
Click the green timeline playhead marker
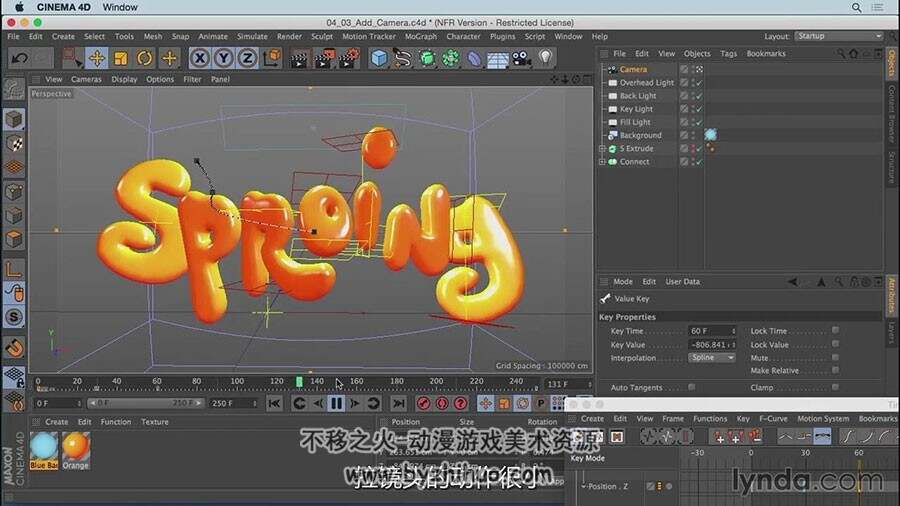pyautogui.click(x=299, y=382)
